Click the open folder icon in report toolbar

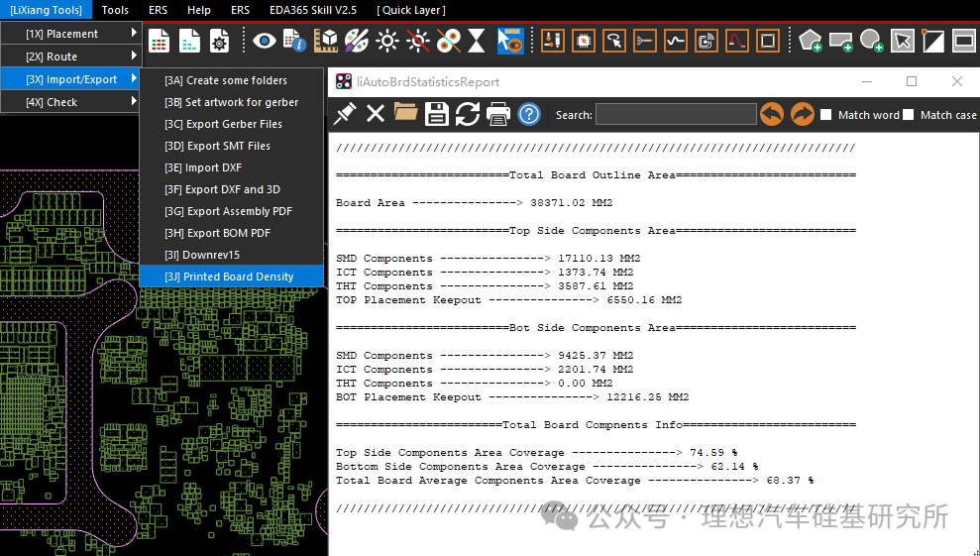tap(405, 113)
